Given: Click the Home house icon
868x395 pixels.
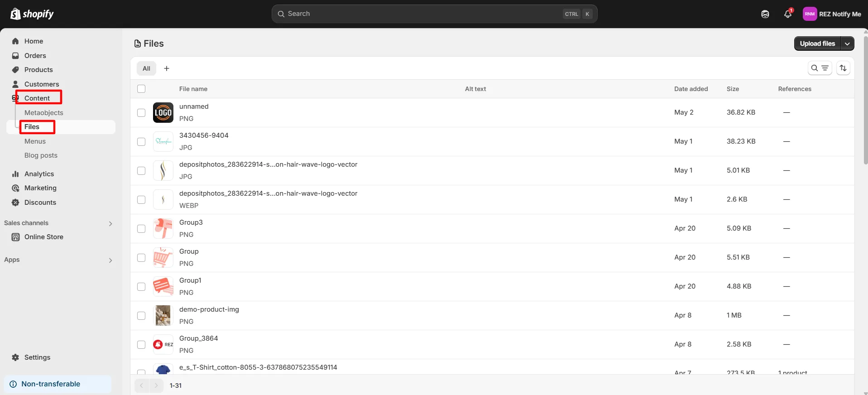Looking at the screenshot, I should (15, 41).
